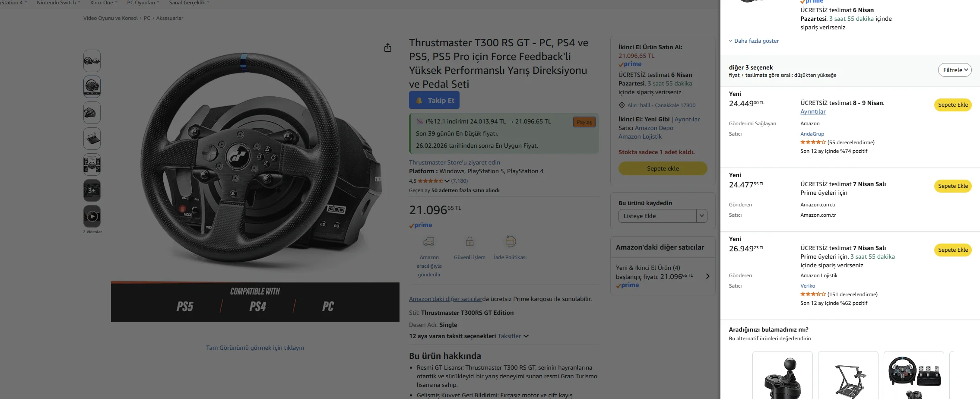
Task: Open the Listeye Ekle dropdown arrow
Action: pyautogui.click(x=702, y=216)
